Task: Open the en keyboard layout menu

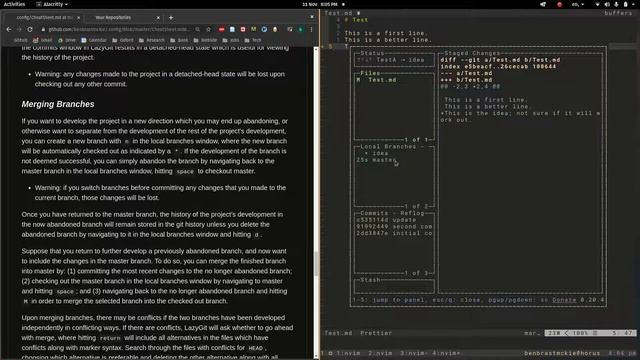Action: (x=578, y=4)
